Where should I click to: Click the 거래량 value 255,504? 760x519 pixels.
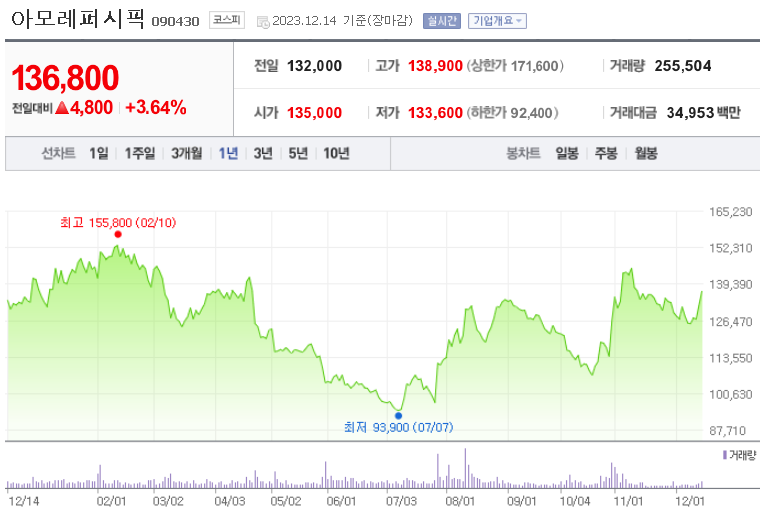[x=683, y=66]
